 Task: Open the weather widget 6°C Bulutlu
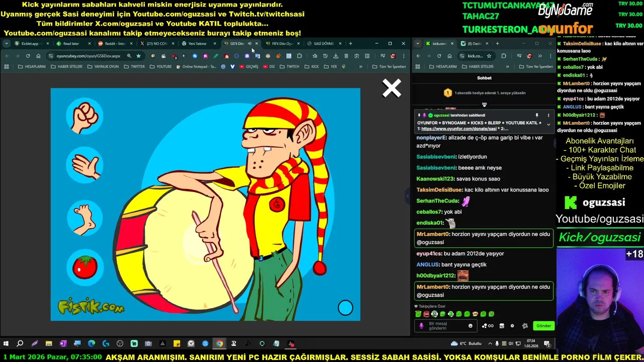click(x=467, y=344)
